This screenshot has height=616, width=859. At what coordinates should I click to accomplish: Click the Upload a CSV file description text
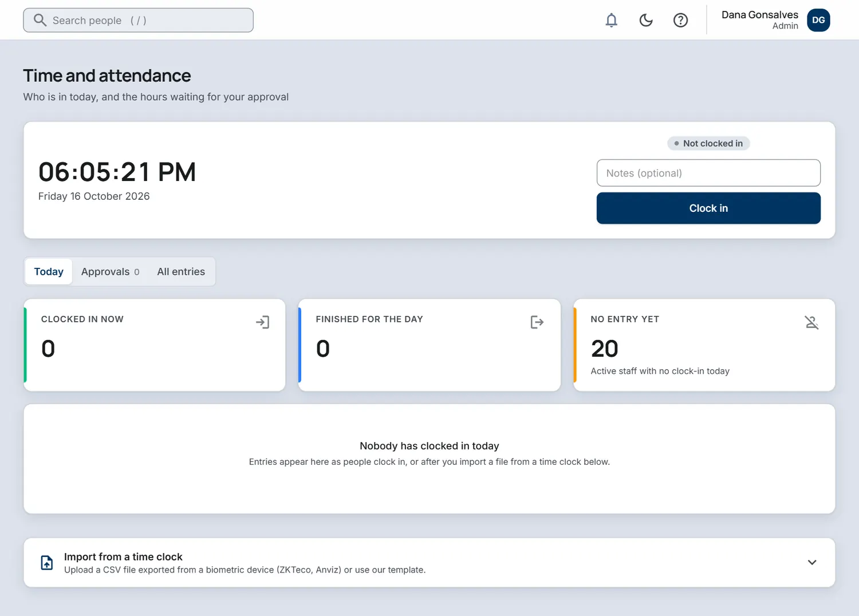click(x=245, y=570)
